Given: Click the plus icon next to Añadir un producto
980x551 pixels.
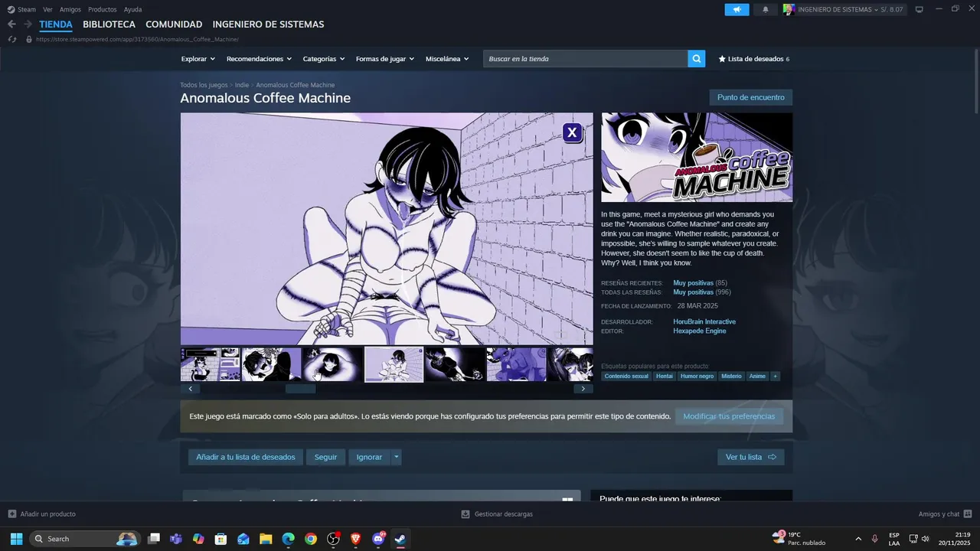Looking at the screenshot, I should tap(11, 514).
